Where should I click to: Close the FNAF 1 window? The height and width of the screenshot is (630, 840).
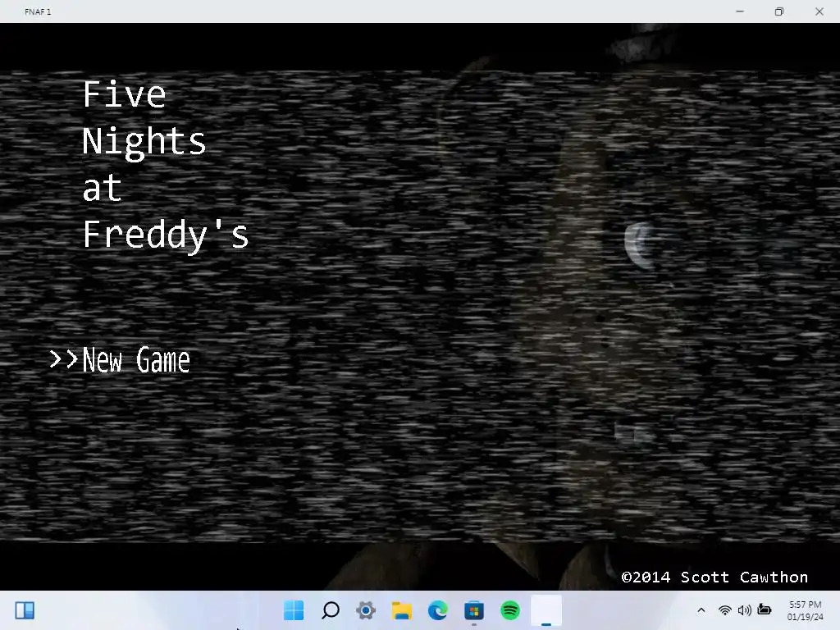[x=819, y=11]
